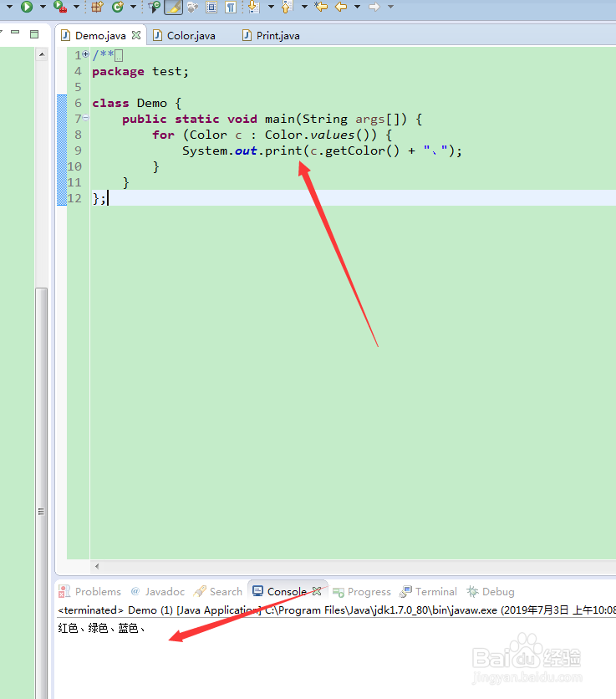
Task: Click the left panel vertical scrollbar thumb
Action: (42, 492)
